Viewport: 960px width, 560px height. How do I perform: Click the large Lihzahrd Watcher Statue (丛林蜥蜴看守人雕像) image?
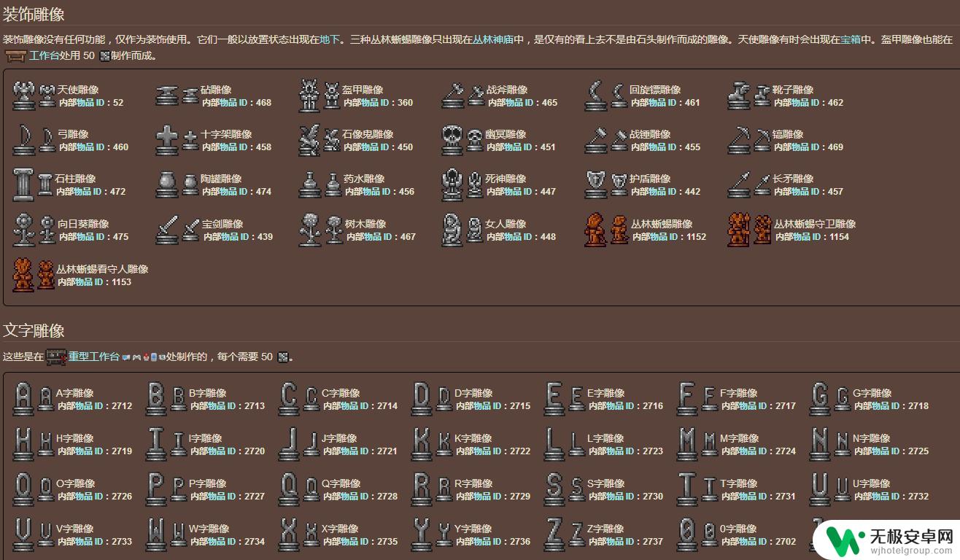24,275
